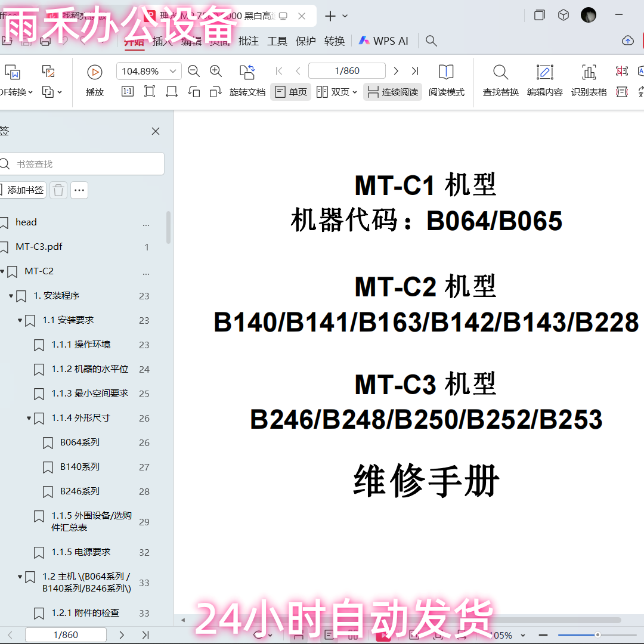Open the B064系列 bookmark

[x=80, y=442]
